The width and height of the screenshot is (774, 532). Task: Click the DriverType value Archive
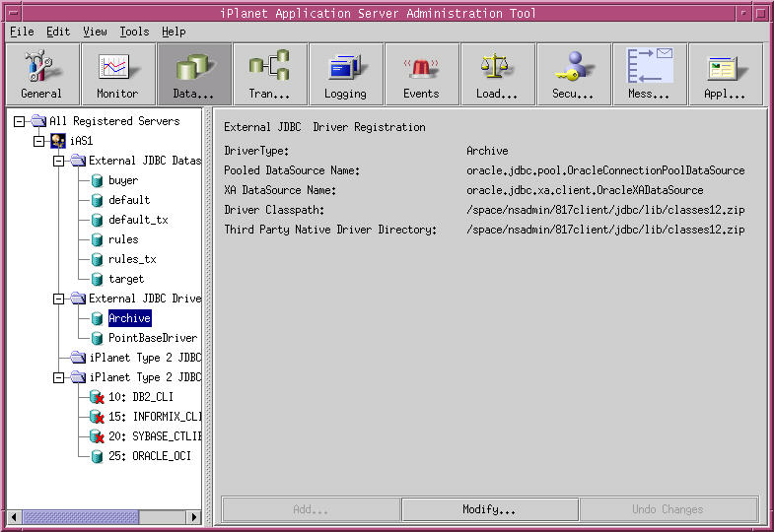tap(487, 151)
